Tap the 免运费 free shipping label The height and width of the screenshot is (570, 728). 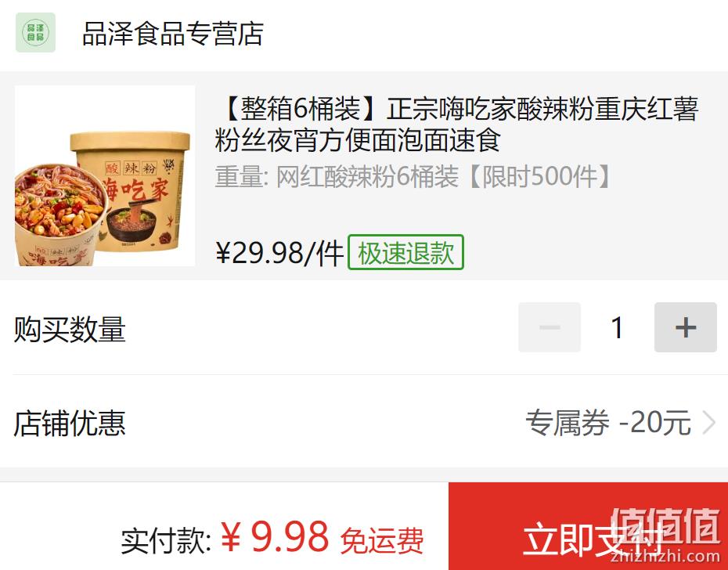point(382,541)
